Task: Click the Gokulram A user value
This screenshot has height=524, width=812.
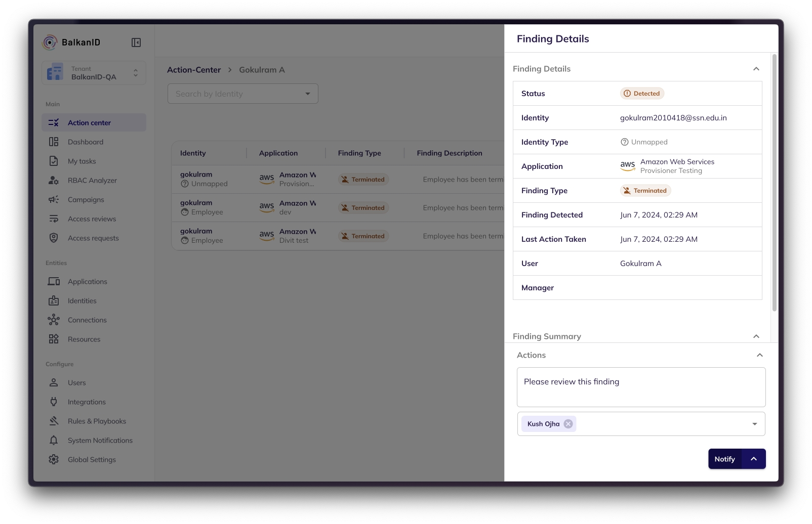Action: [x=640, y=264]
